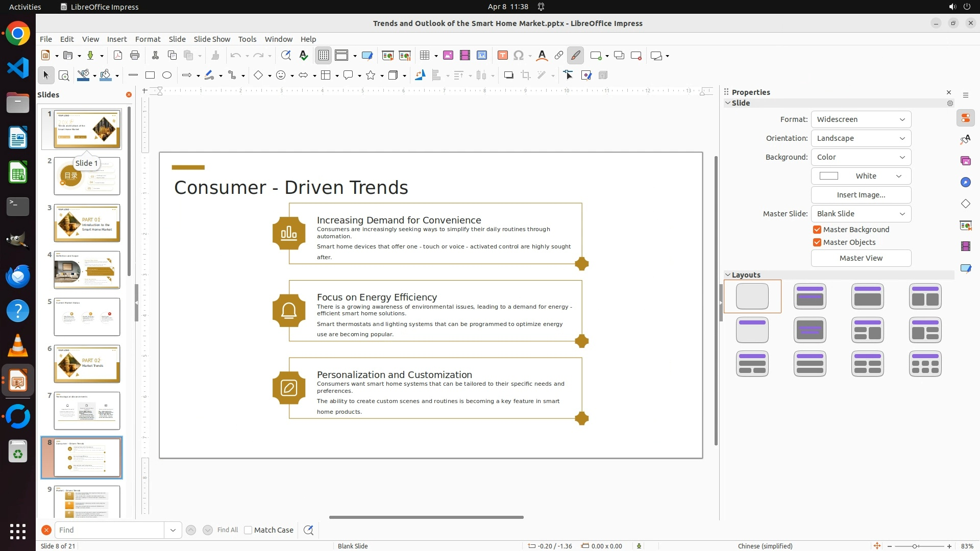Open the Slide Show menu
980x551 pixels.
[211, 39]
